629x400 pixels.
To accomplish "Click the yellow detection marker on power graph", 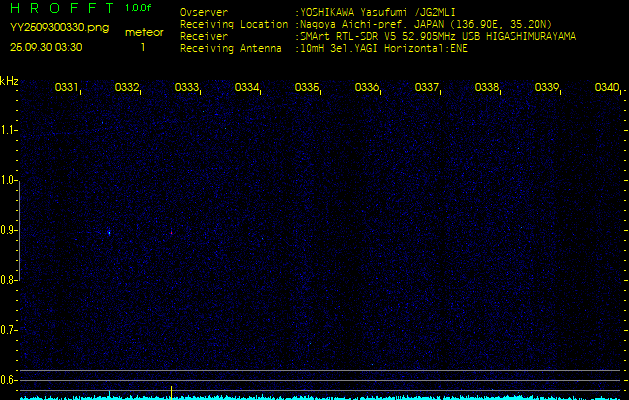I will pyautogui.click(x=171, y=392).
